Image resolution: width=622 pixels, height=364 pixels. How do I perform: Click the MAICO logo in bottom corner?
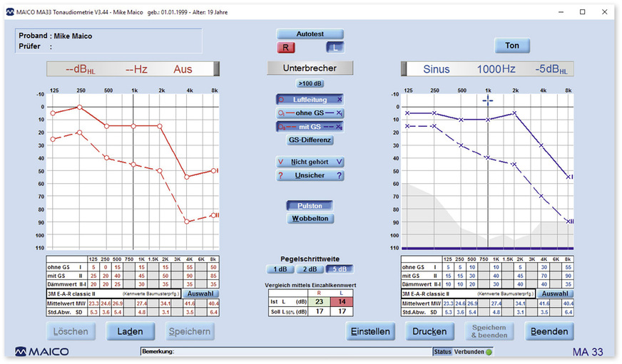pos(43,352)
